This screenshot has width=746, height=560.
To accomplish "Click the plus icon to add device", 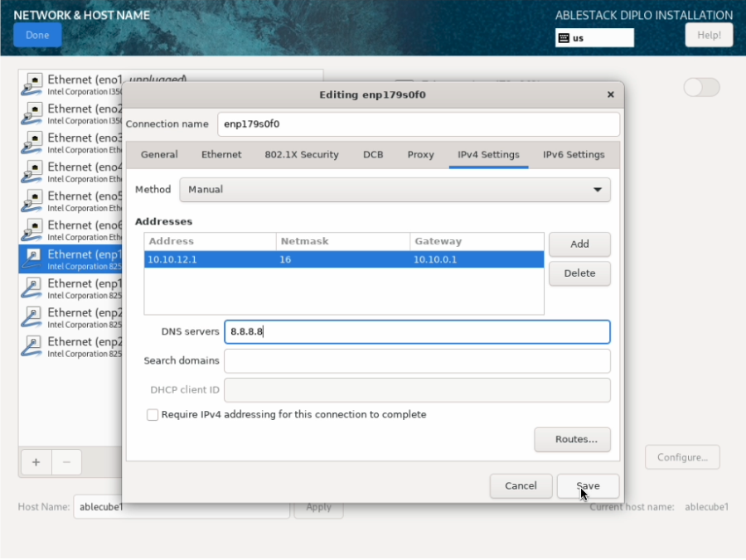I will tap(36, 462).
